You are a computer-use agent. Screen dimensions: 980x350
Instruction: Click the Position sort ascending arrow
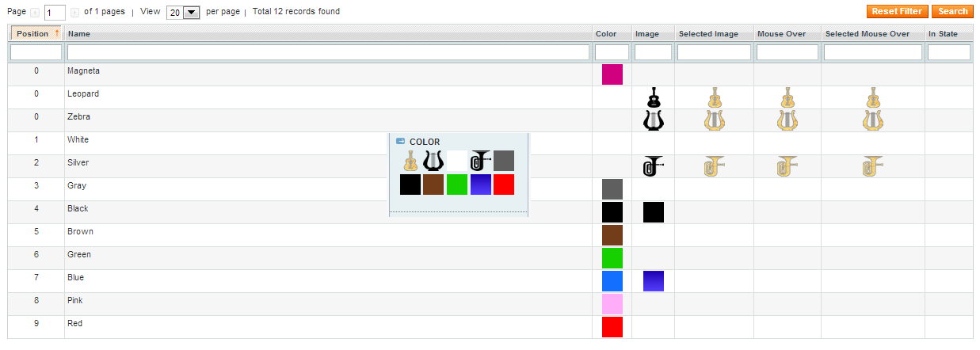point(57,33)
